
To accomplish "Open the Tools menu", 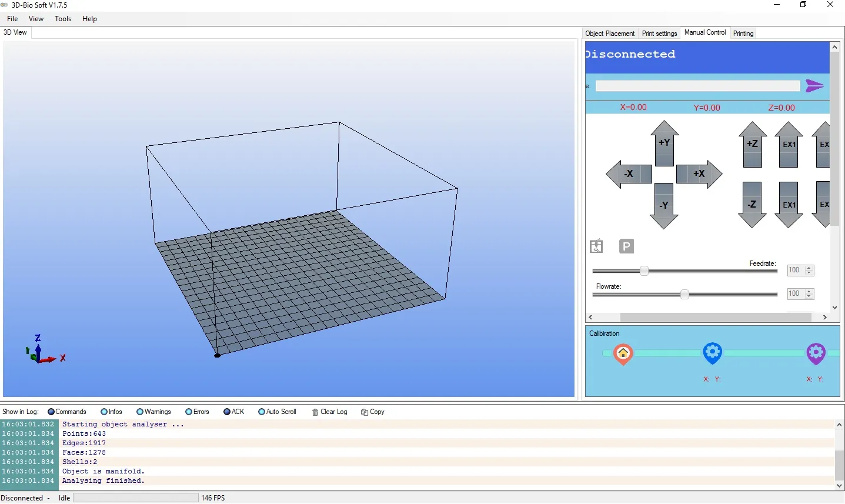I will click(63, 19).
